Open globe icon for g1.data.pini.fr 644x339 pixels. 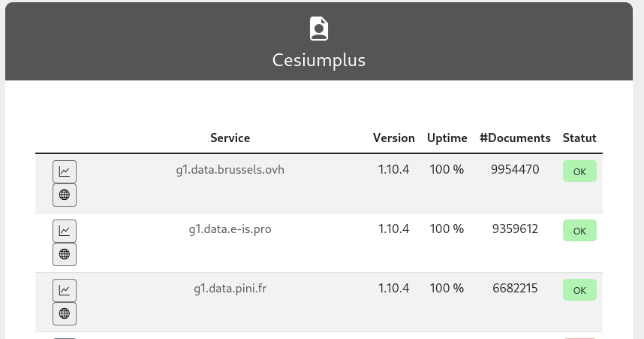pos(65,313)
